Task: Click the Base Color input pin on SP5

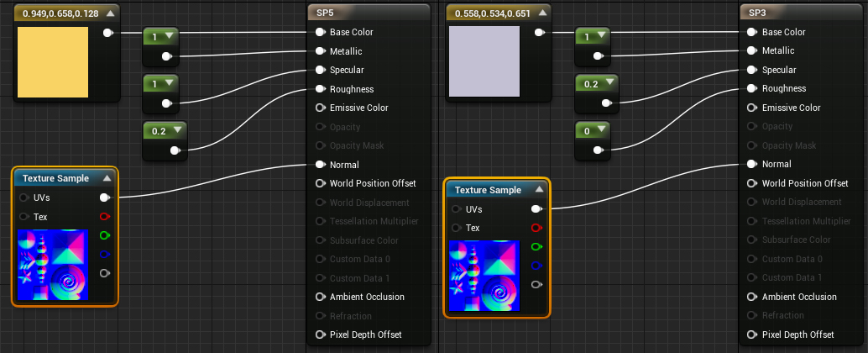Action: tap(321, 32)
